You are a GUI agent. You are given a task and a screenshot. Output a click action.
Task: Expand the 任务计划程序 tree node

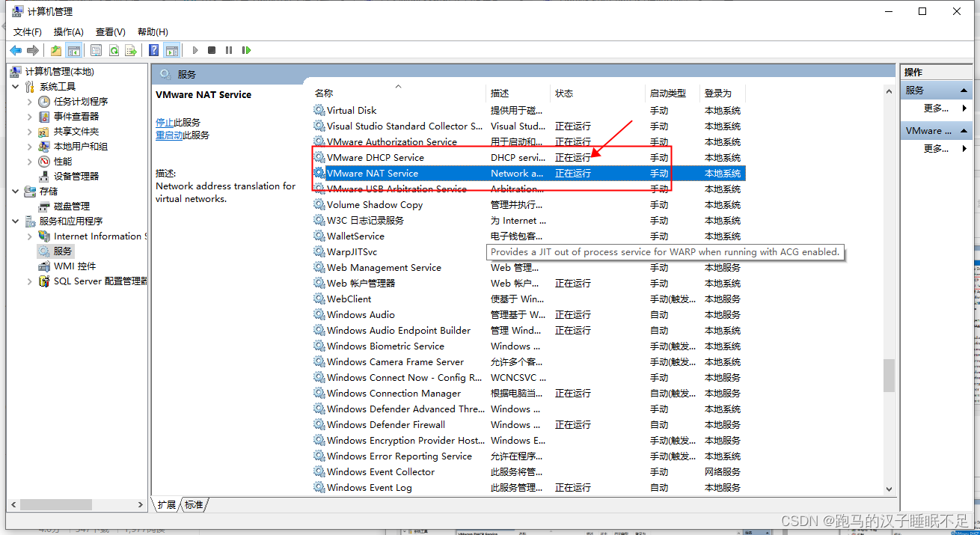[30, 101]
